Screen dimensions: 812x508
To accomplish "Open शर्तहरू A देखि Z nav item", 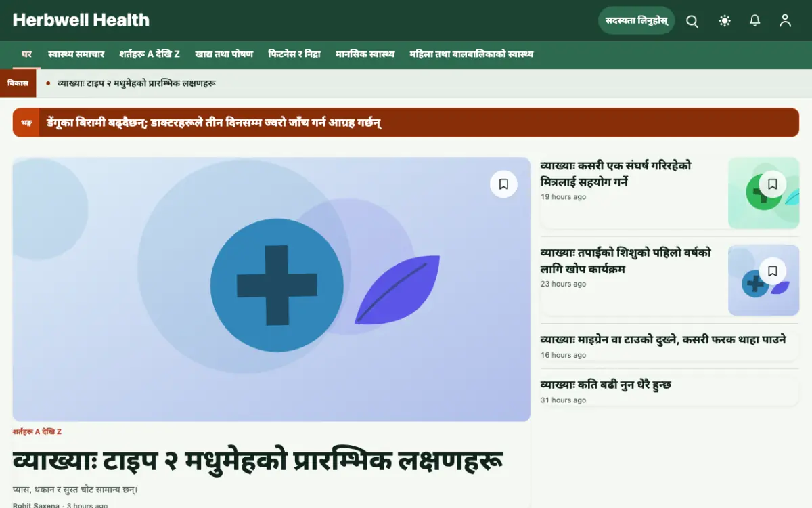I will coord(150,54).
